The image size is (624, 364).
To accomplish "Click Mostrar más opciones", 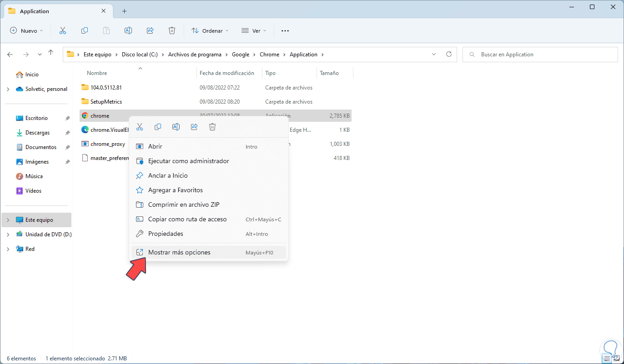I will point(209,252).
